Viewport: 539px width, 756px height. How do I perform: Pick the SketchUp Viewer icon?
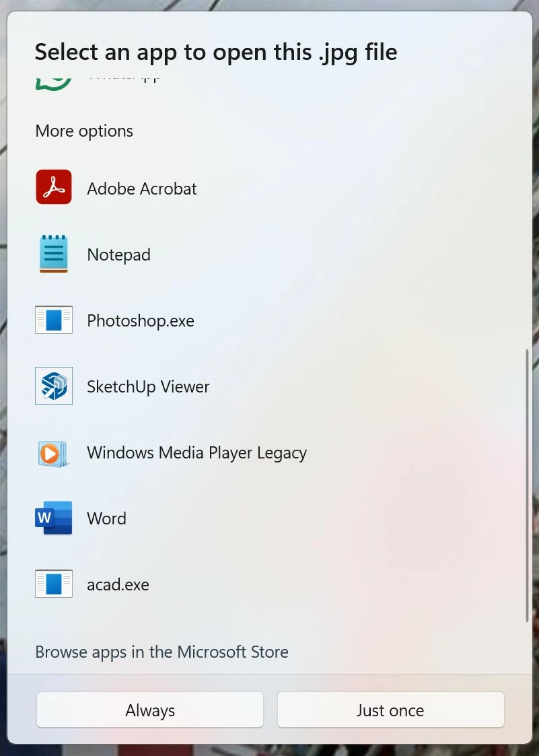tap(54, 386)
